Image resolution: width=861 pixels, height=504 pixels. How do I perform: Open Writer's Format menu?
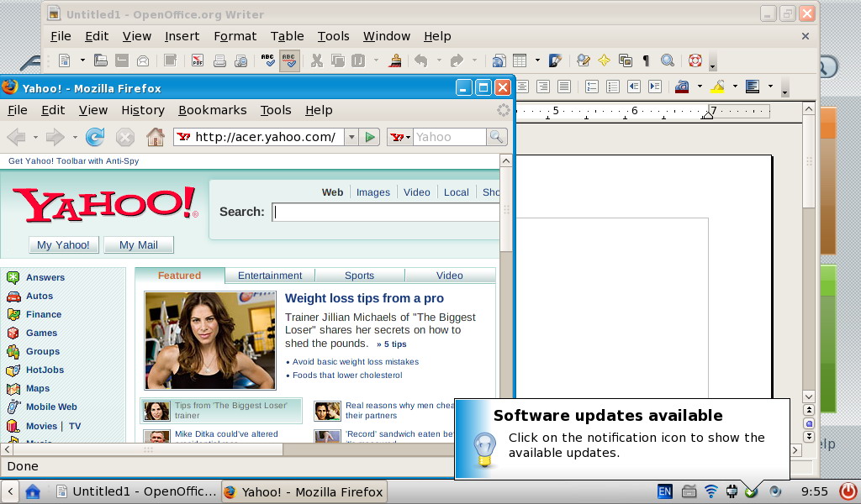235,36
